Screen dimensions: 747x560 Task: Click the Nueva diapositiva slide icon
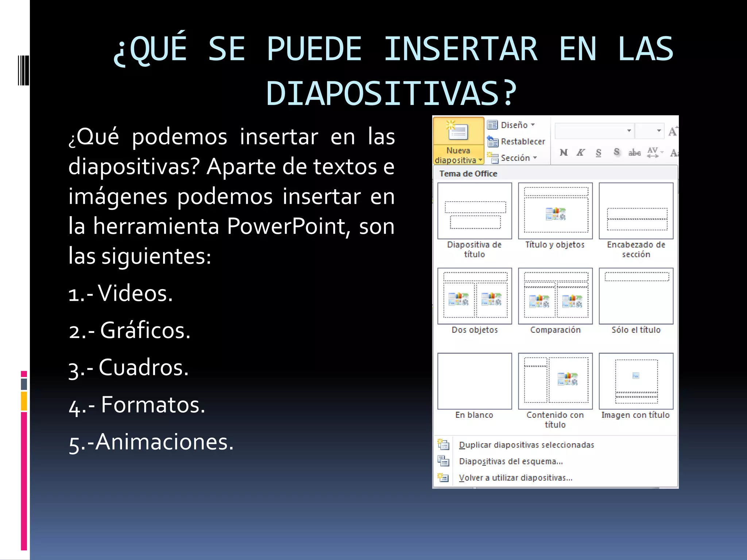(x=458, y=131)
